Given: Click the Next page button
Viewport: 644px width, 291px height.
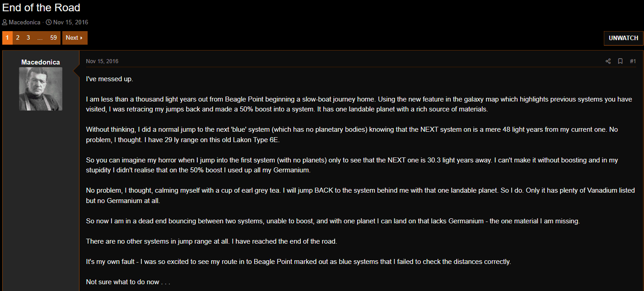Looking at the screenshot, I should (x=75, y=38).
